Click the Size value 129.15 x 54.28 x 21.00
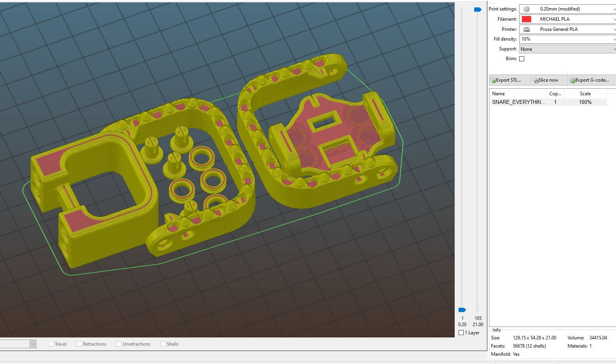The image size is (616, 364). point(534,338)
